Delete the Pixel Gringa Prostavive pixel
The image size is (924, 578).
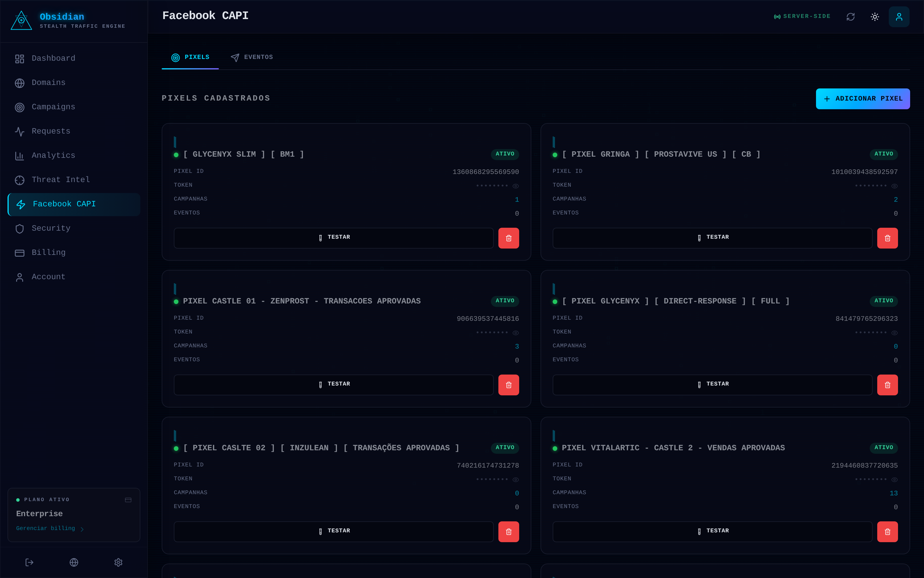tap(887, 238)
